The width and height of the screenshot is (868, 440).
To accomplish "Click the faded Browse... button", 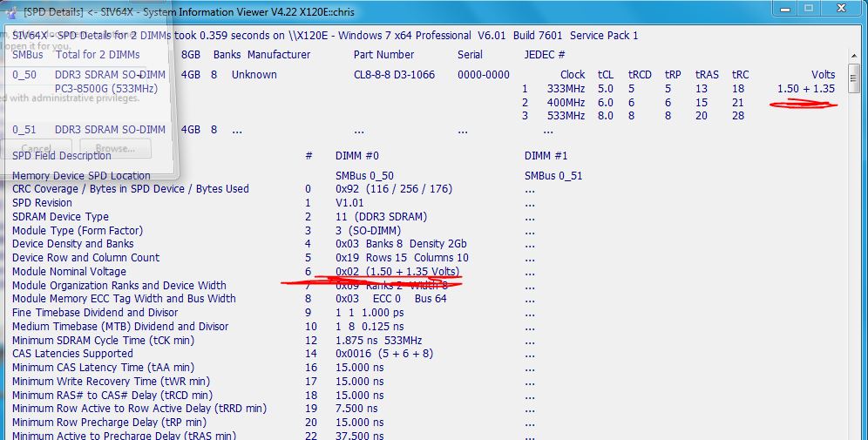I will point(115,148).
